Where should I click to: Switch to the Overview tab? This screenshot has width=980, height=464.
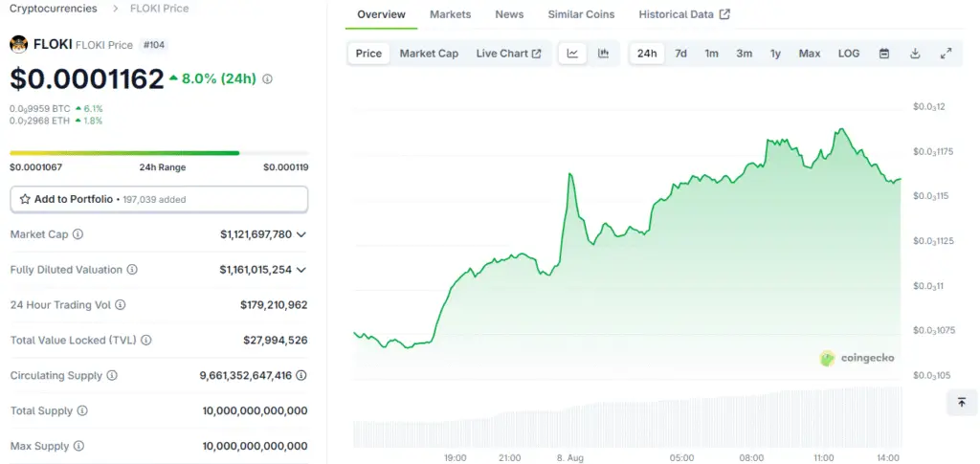(x=381, y=14)
